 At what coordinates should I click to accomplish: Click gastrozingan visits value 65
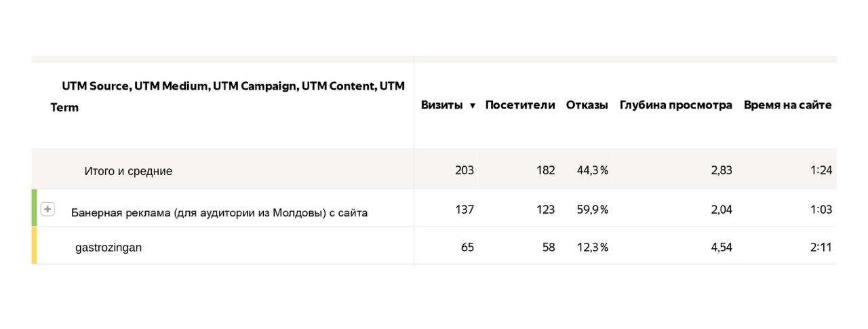pos(467,248)
